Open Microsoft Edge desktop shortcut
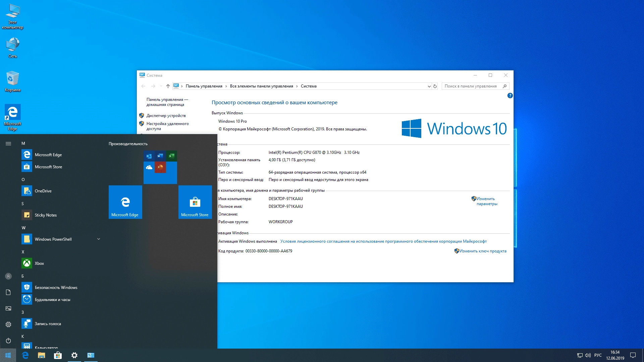 pyautogui.click(x=13, y=117)
